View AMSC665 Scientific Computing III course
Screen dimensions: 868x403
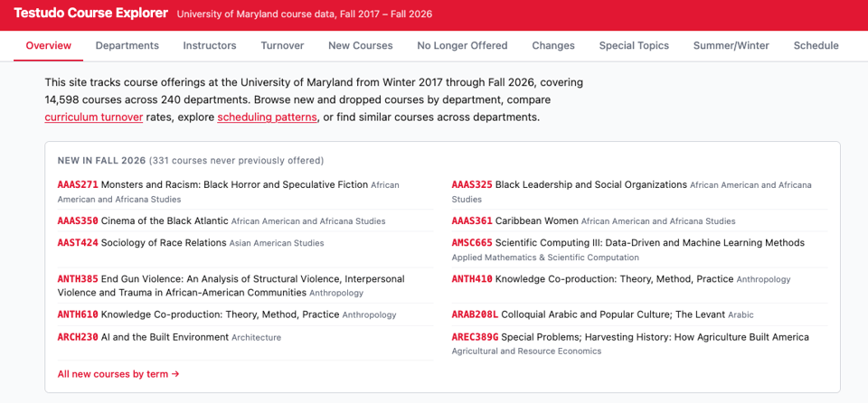coord(472,243)
